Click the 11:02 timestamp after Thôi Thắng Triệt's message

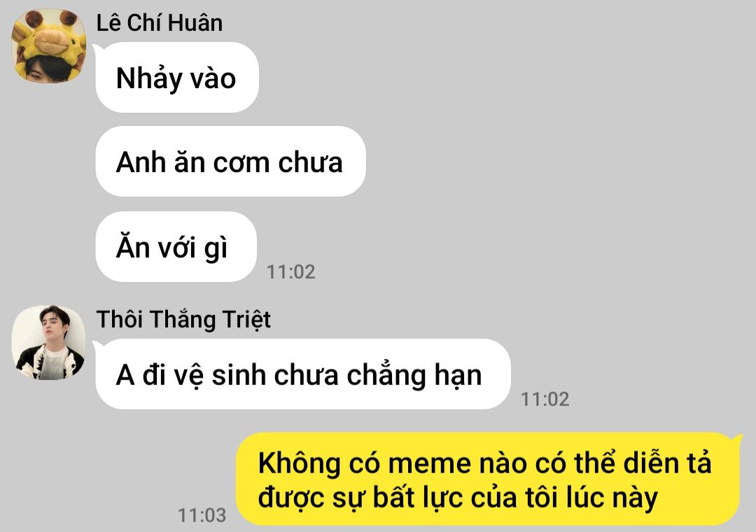(545, 400)
